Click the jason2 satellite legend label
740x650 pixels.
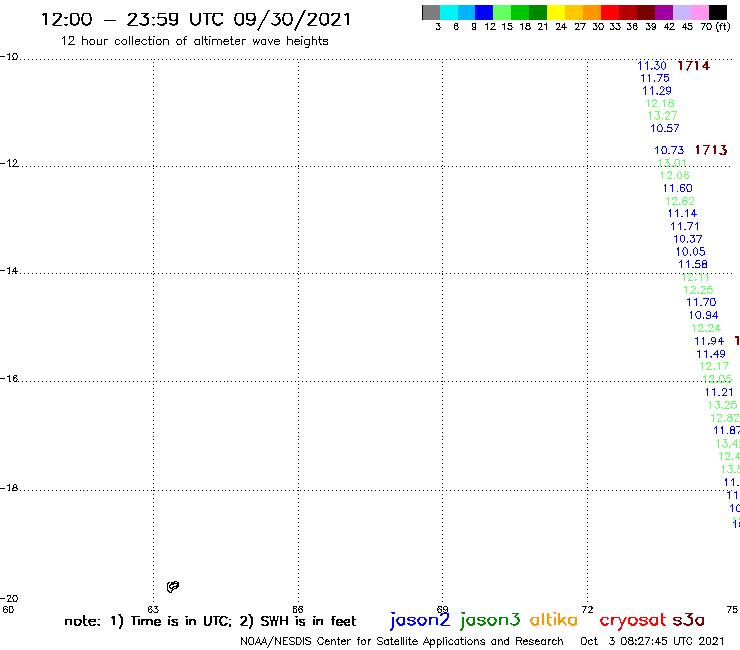coord(420,620)
